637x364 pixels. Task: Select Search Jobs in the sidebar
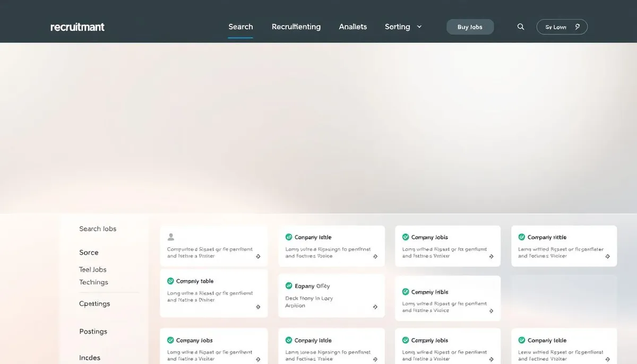tap(98, 229)
